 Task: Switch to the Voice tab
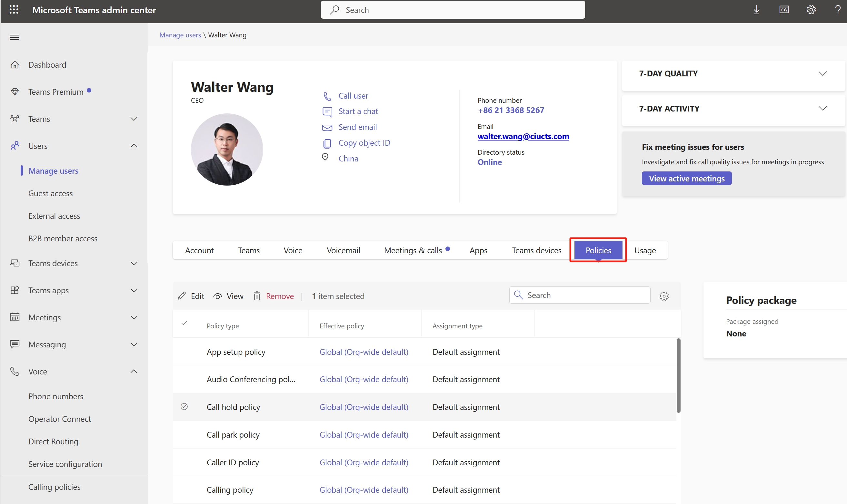pyautogui.click(x=293, y=250)
